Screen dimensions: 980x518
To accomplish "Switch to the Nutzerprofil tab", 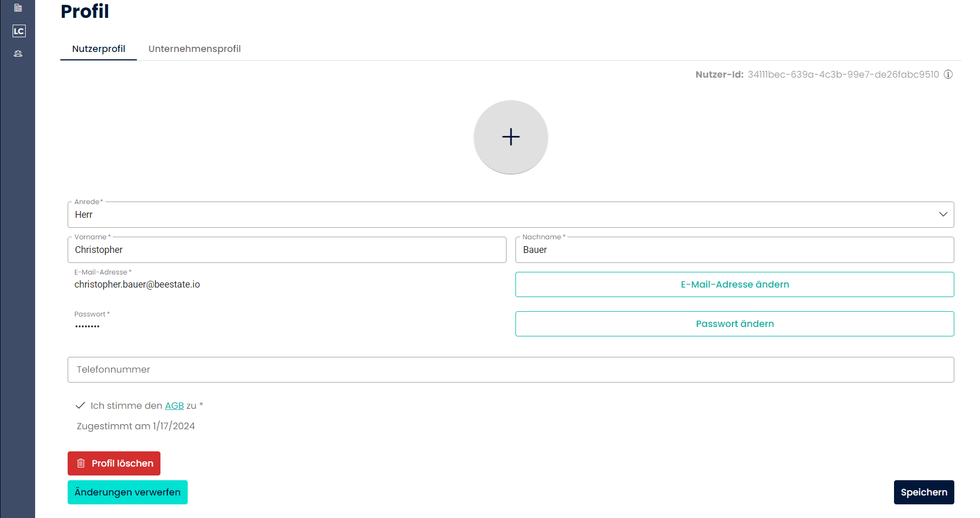I will coord(99,49).
